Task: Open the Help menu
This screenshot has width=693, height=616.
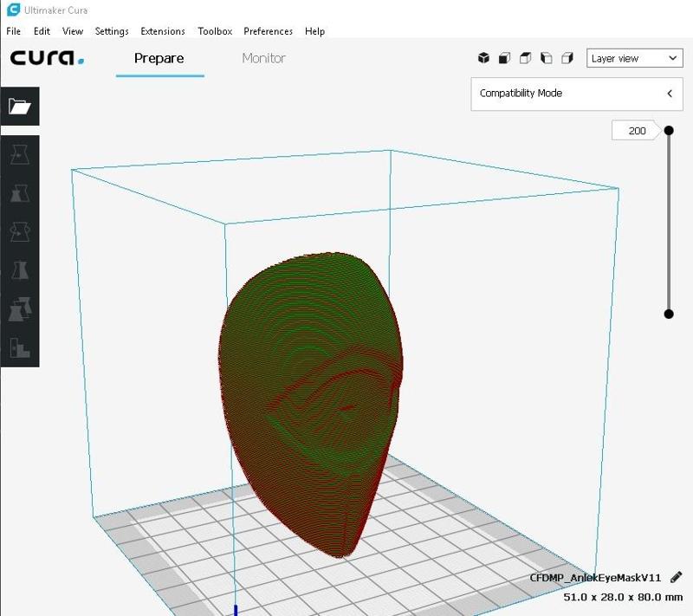Action: click(x=314, y=31)
